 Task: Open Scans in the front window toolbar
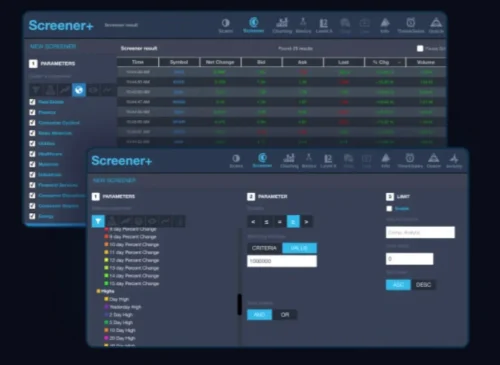point(236,161)
